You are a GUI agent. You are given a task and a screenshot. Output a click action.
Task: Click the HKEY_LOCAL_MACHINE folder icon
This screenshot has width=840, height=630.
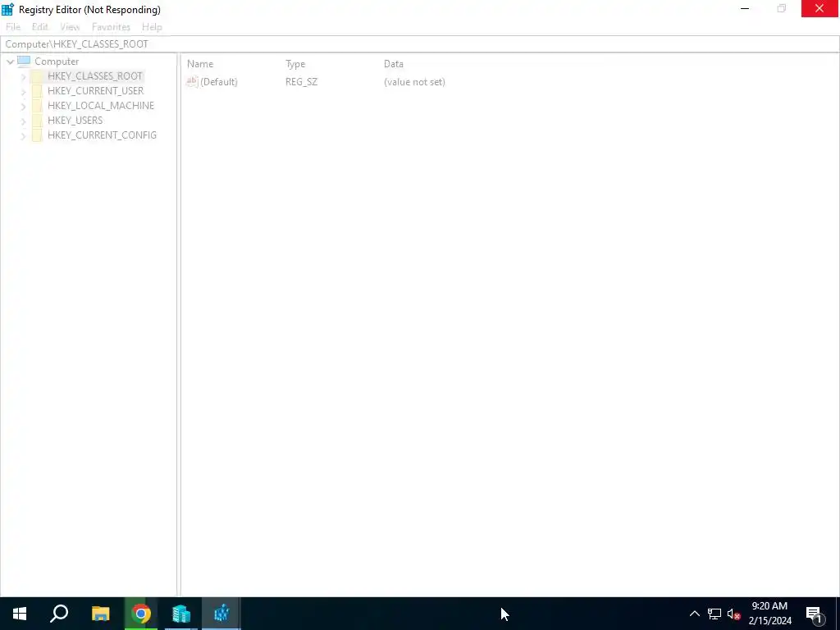click(37, 106)
